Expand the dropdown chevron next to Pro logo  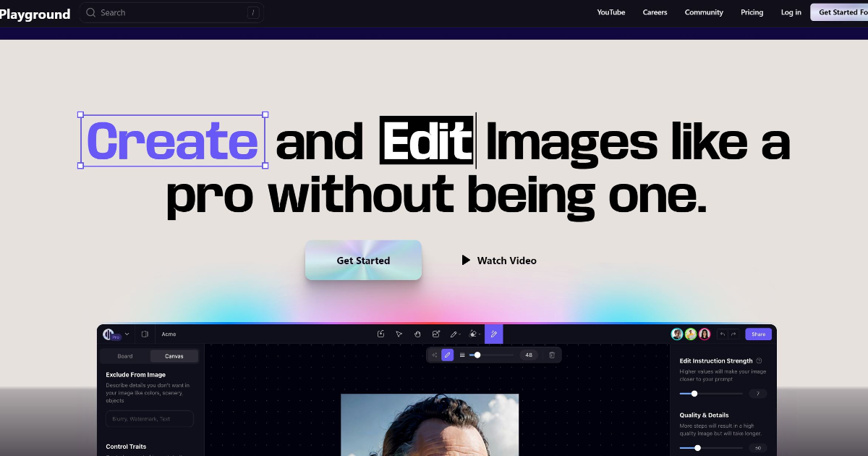(x=127, y=334)
